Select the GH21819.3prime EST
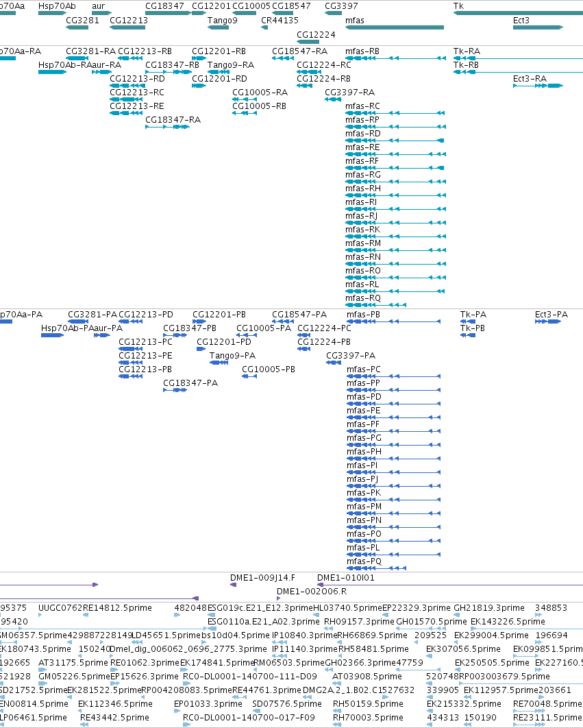Screen dimensions: 583x728 click(x=456, y=615)
